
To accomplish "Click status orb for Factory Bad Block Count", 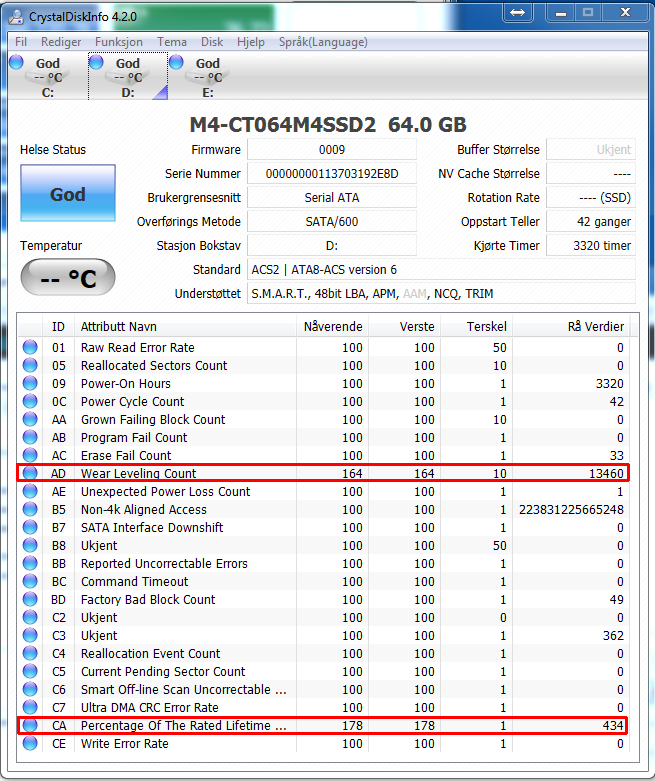I will point(30,599).
